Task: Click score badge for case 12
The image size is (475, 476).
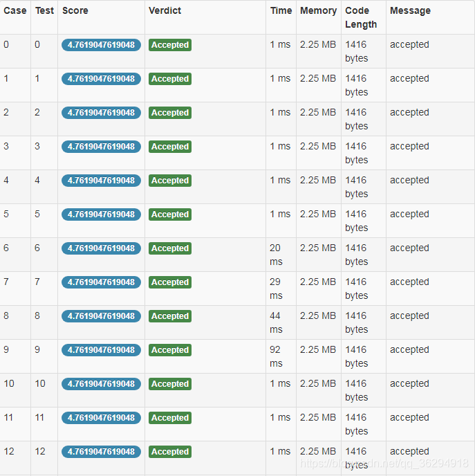Action: click(x=101, y=452)
